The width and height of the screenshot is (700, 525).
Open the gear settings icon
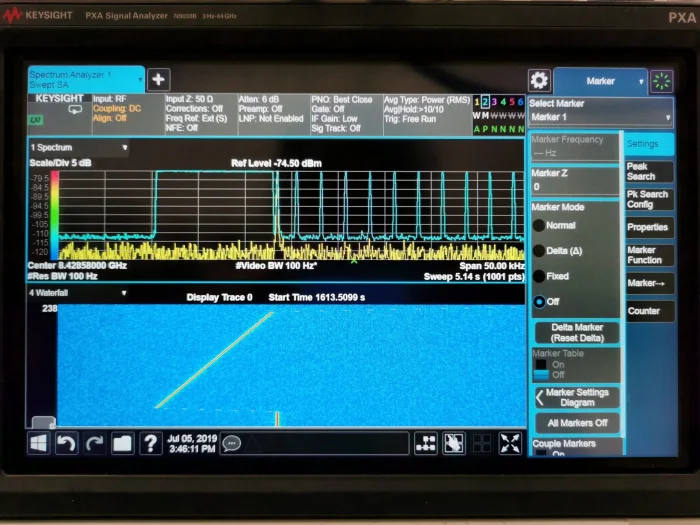tap(539, 81)
